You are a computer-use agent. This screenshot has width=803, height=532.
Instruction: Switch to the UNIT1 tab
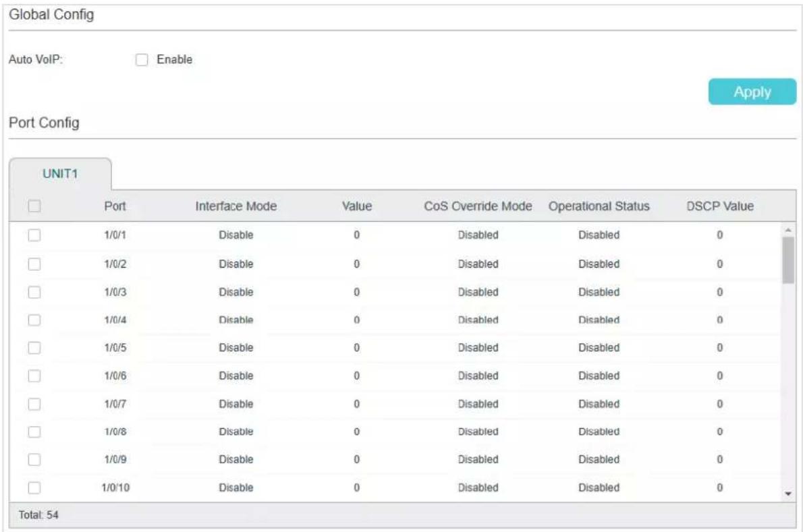[x=60, y=174]
